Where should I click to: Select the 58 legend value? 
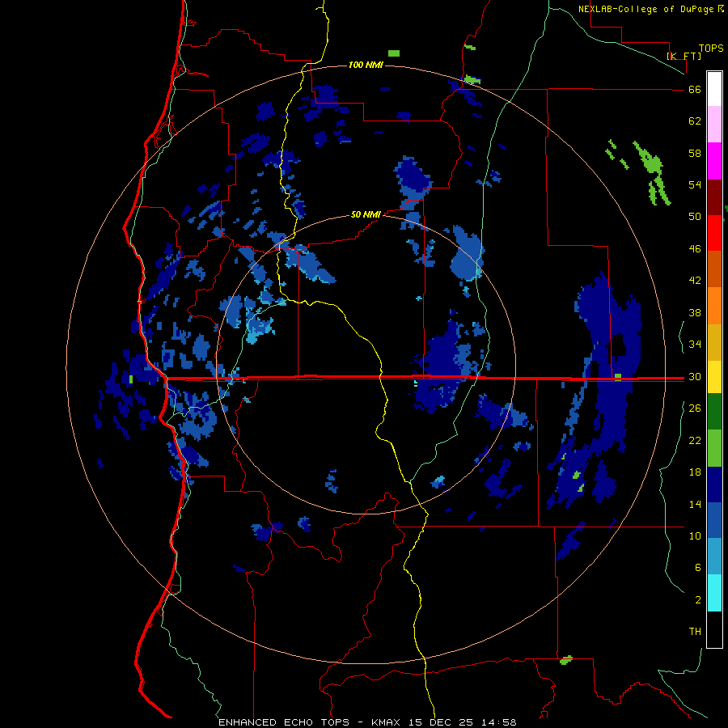[x=695, y=153]
